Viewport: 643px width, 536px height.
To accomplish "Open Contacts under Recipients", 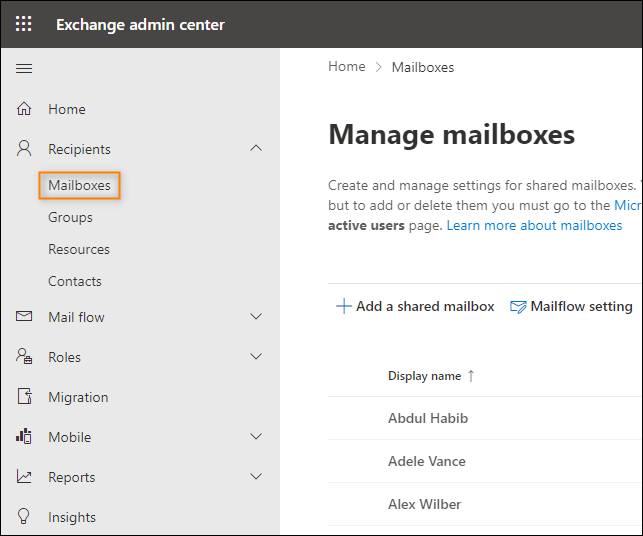I will (x=75, y=281).
